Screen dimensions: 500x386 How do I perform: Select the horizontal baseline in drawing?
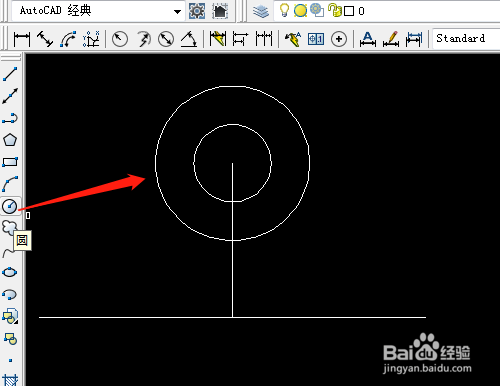point(133,317)
